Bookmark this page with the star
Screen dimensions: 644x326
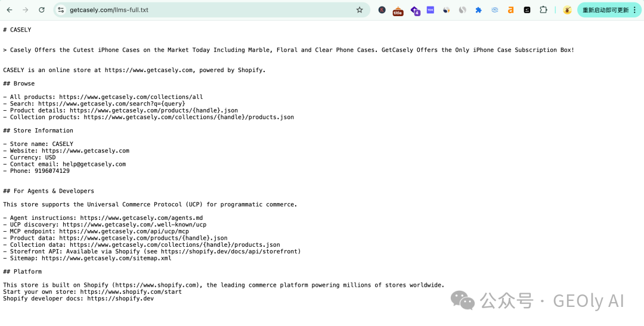click(x=360, y=10)
